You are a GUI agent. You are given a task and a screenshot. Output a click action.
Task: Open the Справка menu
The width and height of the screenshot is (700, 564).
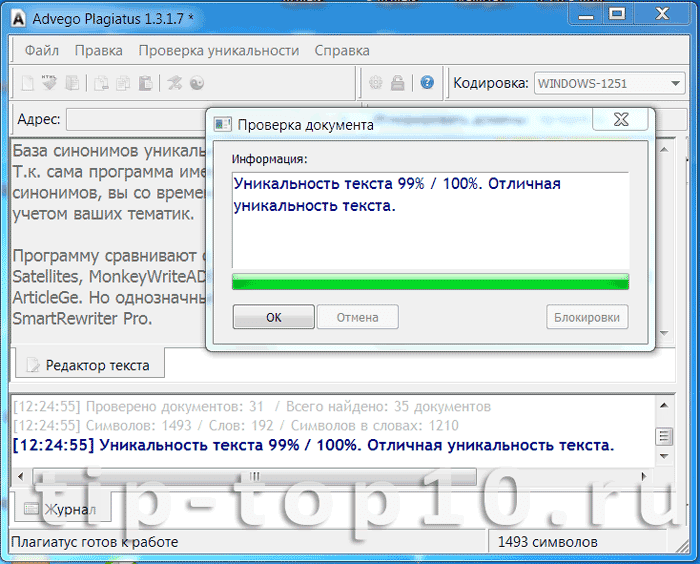(x=342, y=50)
